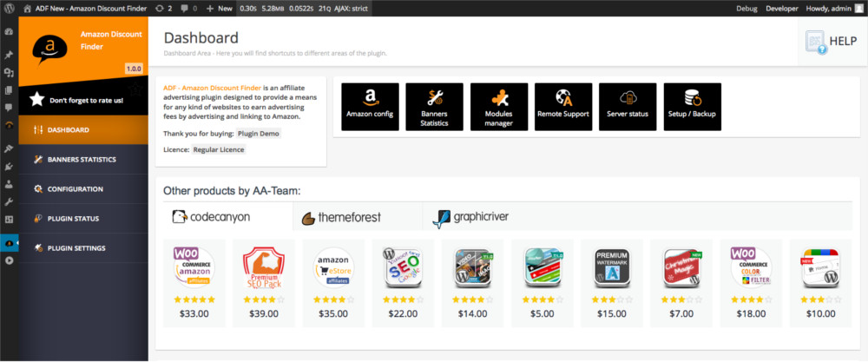This screenshot has width=868, height=362.
Task: Click the updates icon showing 2
Action: [164, 9]
